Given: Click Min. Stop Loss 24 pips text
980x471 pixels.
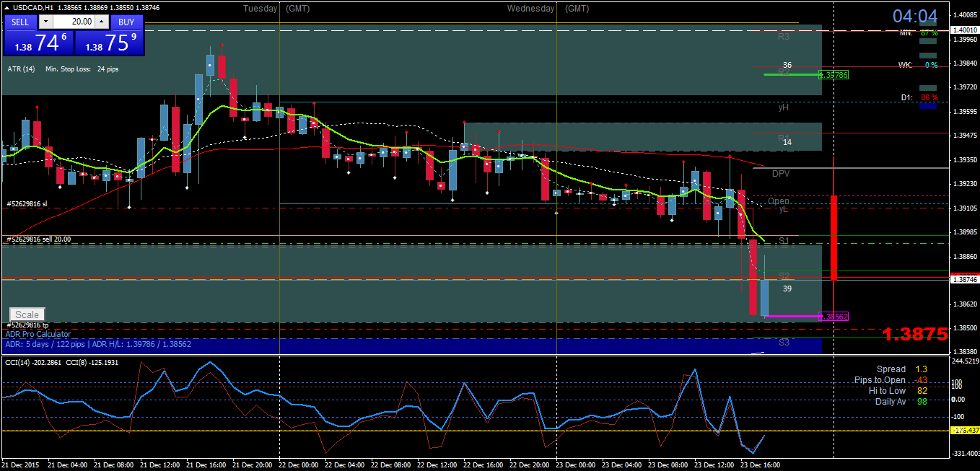Looking at the screenshot, I should coord(82,69).
